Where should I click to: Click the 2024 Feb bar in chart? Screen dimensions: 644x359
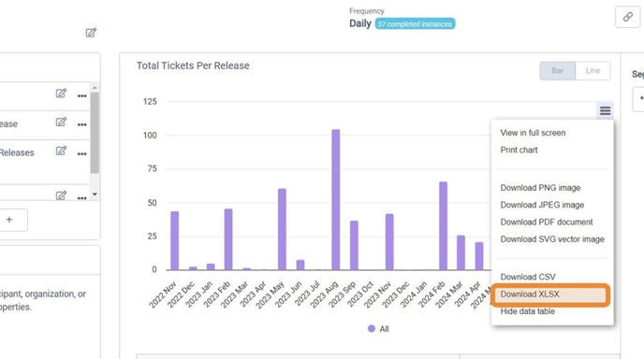click(x=443, y=226)
